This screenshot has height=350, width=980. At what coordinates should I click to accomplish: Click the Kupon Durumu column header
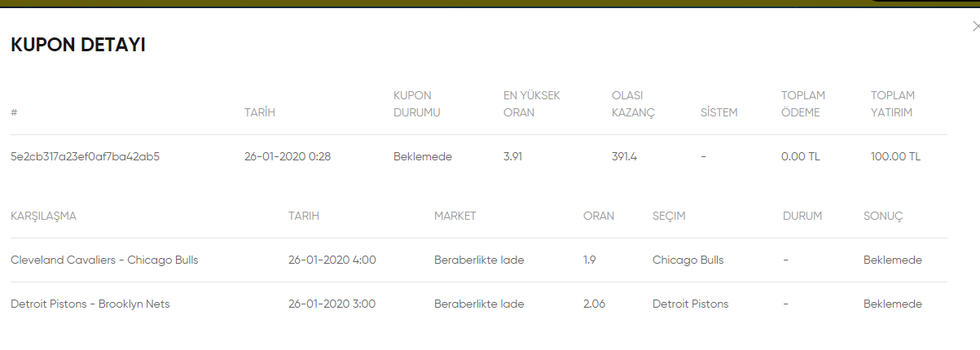(417, 104)
